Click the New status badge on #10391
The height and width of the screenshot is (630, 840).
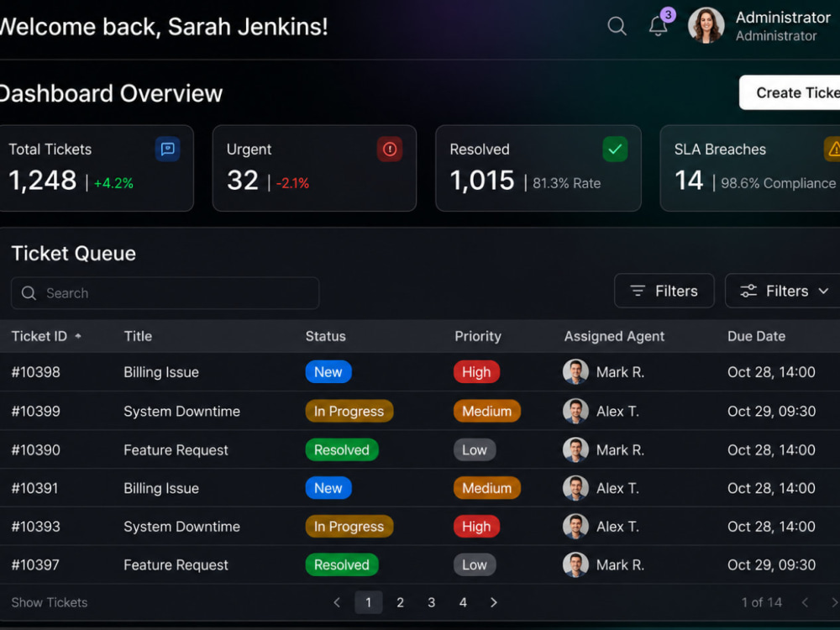(328, 488)
